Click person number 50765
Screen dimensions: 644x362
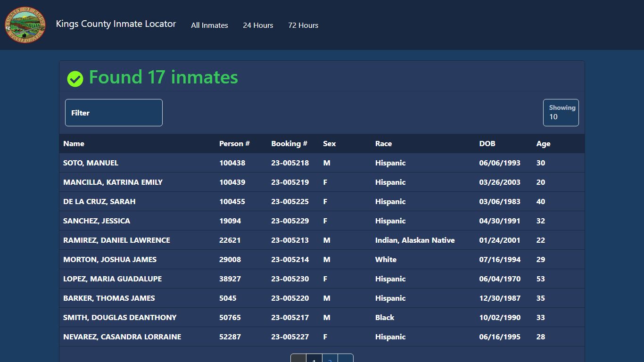tap(230, 318)
